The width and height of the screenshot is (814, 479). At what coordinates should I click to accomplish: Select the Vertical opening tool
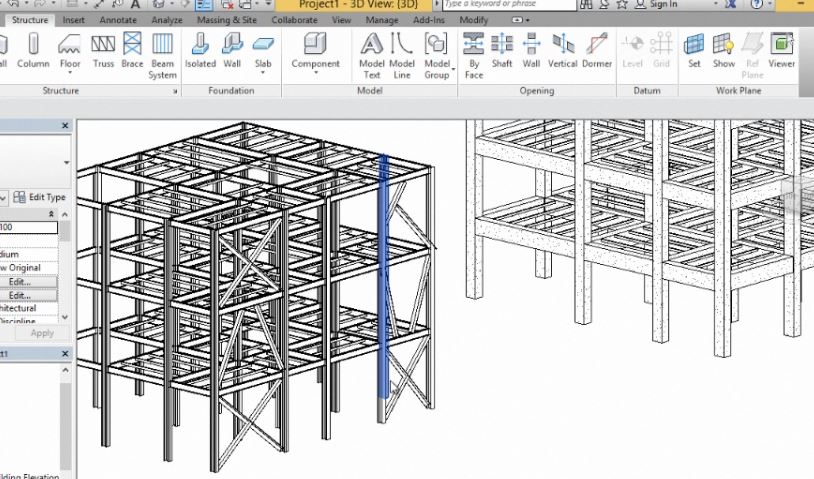(x=563, y=50)
